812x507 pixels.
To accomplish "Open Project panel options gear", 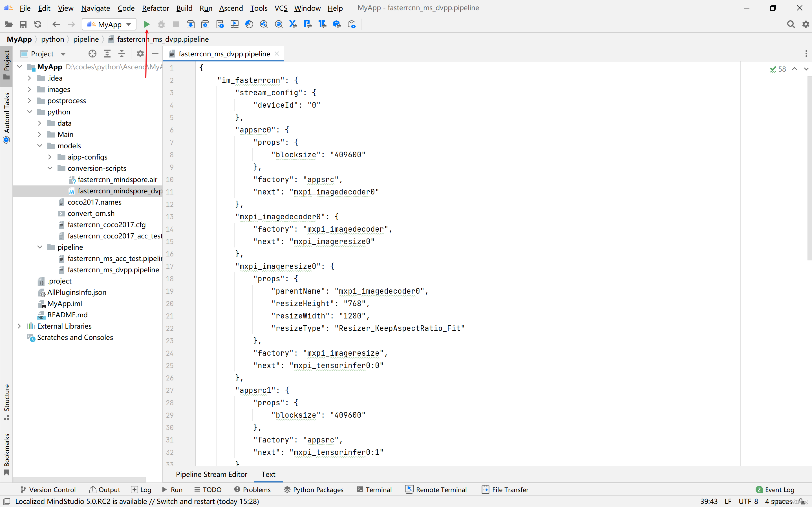I will pyautogui.click(x=140, y=54).
